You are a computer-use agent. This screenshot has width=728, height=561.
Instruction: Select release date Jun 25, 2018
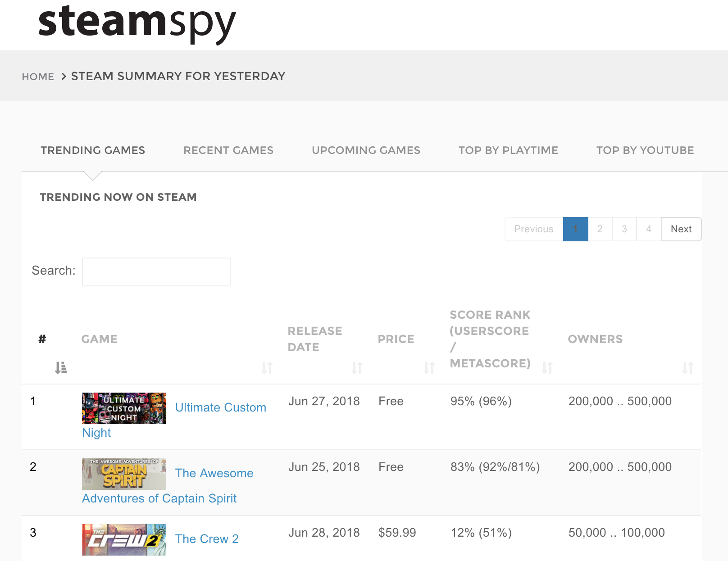pos(324,467)
